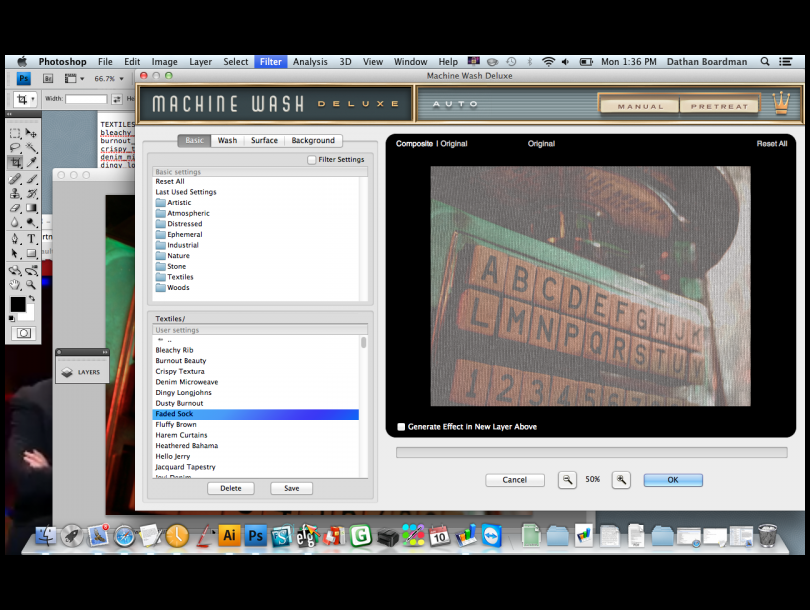Select the Dodge tool
Image resolution: width=810 pixels, height=610 pixels.
tap(32, 223)
